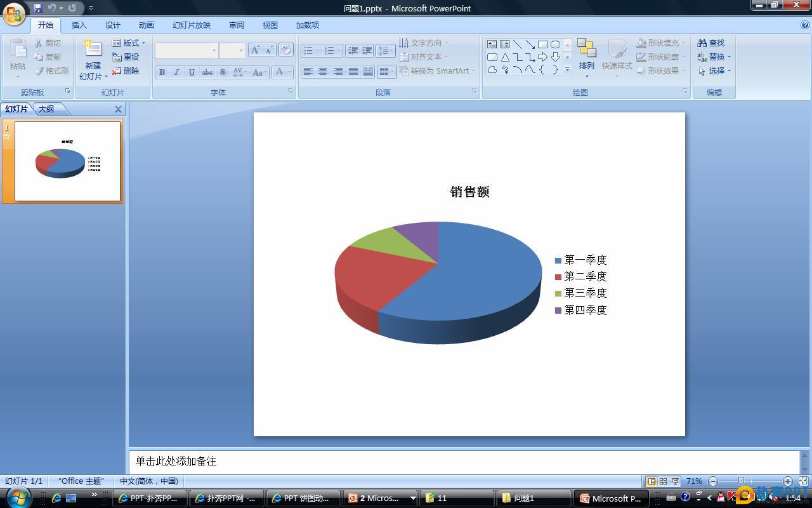Open the 插入 ribbon tab
The height and width of the screenshot is (508, 812).
point(79,25)
